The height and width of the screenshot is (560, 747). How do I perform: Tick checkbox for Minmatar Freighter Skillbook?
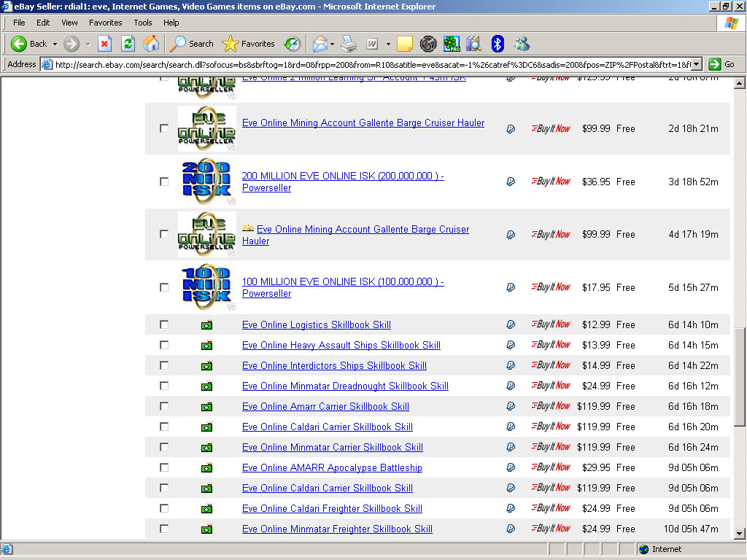[x=164, y=529]
